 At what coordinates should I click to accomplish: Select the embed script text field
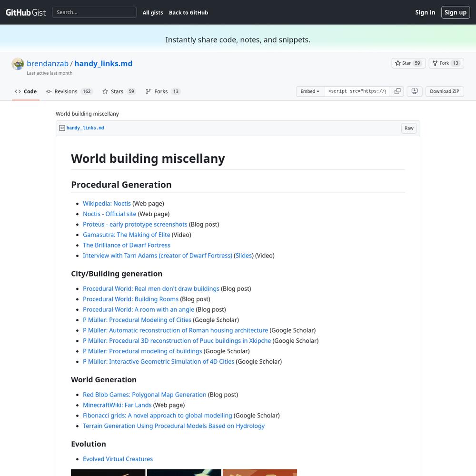pyautogui.click(x=357, y=91)
